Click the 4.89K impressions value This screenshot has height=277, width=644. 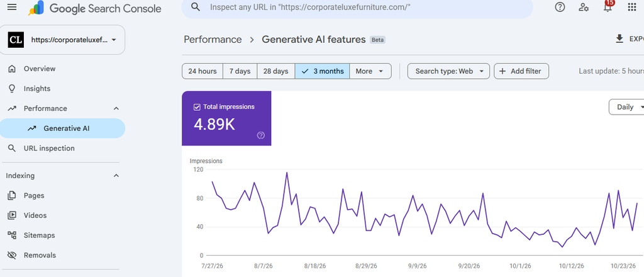pos(214,125)
